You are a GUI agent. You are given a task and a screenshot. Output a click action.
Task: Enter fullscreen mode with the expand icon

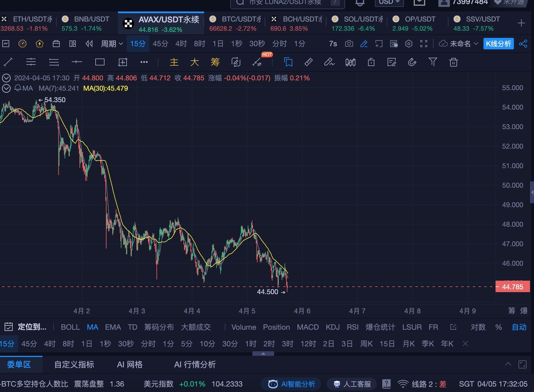point(424,44)
